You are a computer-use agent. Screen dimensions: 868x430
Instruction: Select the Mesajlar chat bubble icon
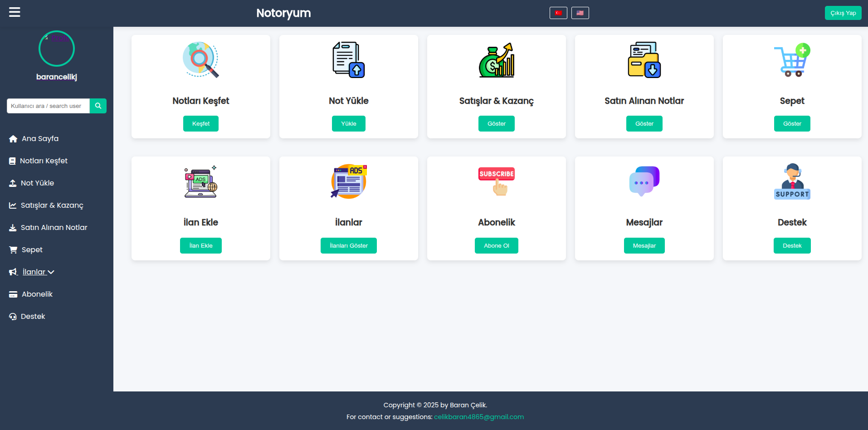644,181
